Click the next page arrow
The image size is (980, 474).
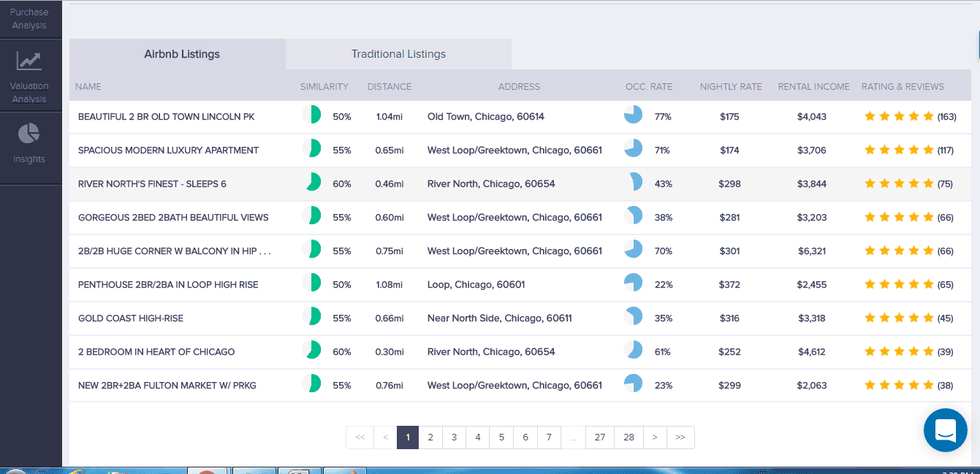tap(655, 437)
